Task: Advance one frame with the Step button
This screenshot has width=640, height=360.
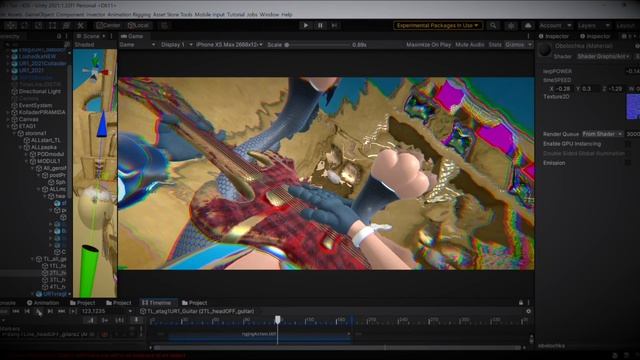Action: point(335,25)
